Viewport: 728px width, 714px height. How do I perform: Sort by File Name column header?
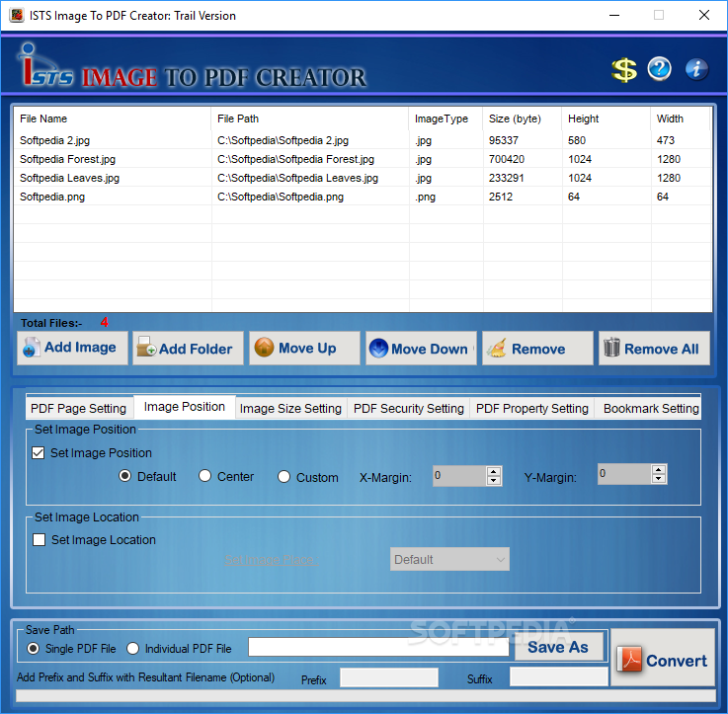coord(113,119)
